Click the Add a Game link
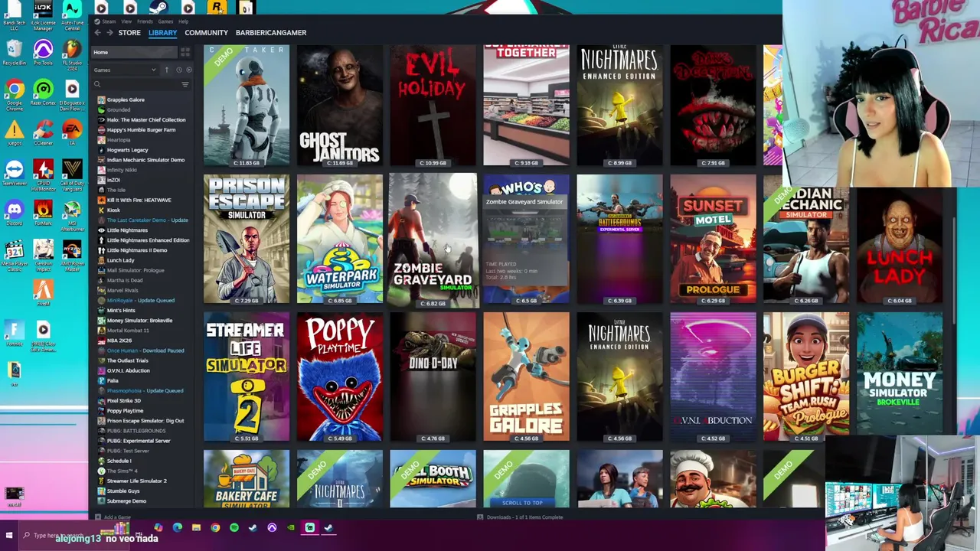 (117, 517)
